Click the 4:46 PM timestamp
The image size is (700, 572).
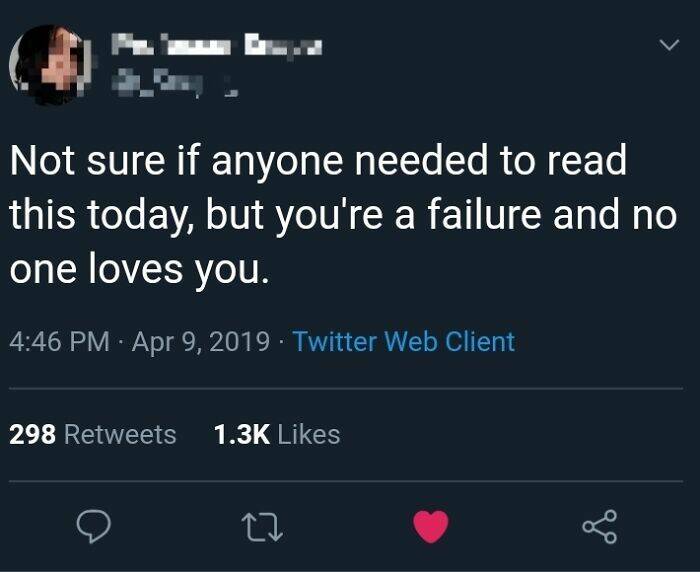[x=60, y=342]
